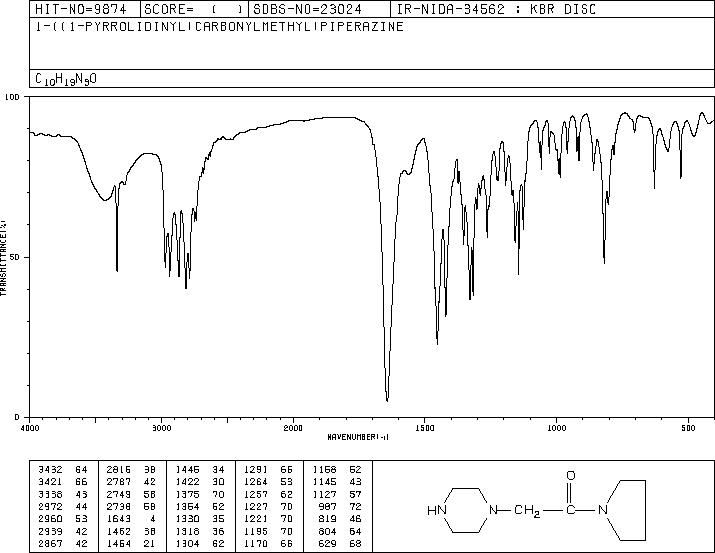Image resolution: width=715 pixels, height=553 pixels.
Task: Click the 100 tick label on the transmittance axis
Action: point(12,97)
